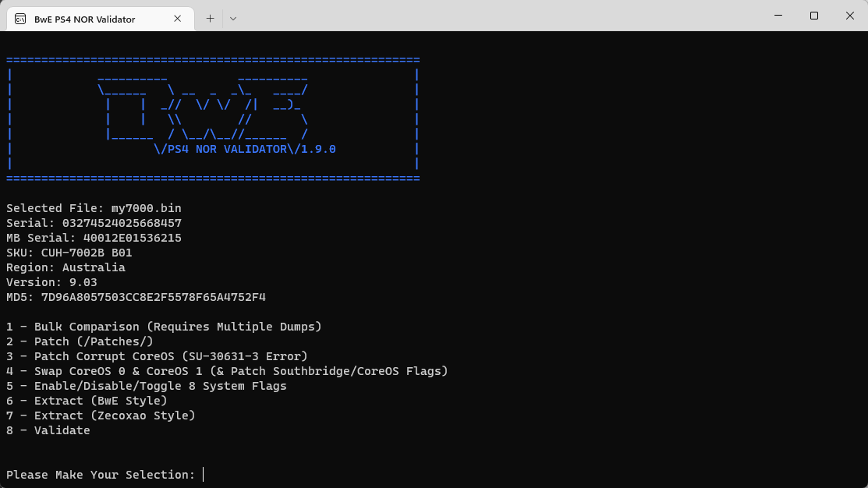Click the terminal icon in the tab
The image size is (868, 488).
pos(20,19)
